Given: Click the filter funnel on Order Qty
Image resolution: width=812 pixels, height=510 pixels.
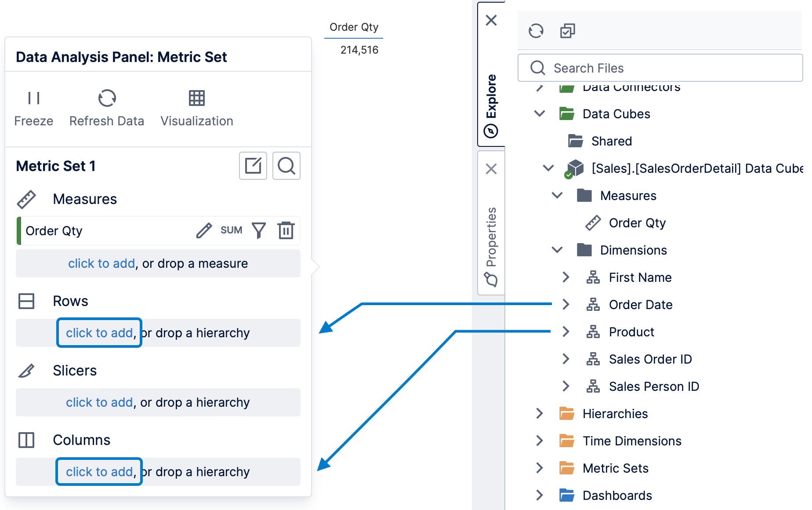Looking at the screenshot, I should (x=259, y=230).
